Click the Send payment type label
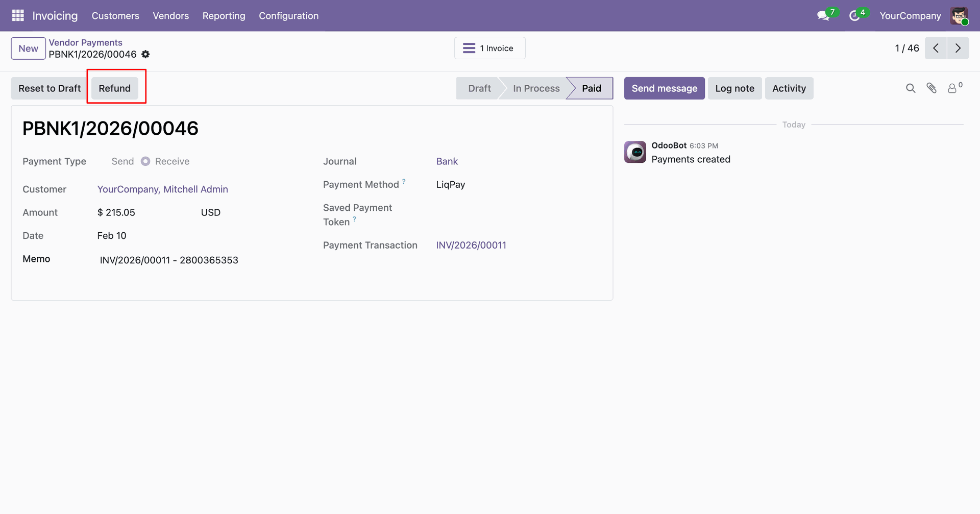980x514 pixels. coord(122,161)
